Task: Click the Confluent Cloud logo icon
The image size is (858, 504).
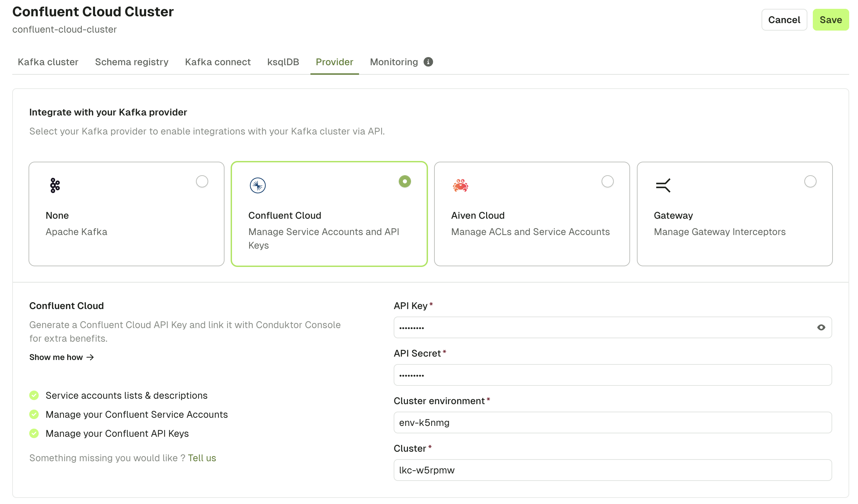Action: 258,185
